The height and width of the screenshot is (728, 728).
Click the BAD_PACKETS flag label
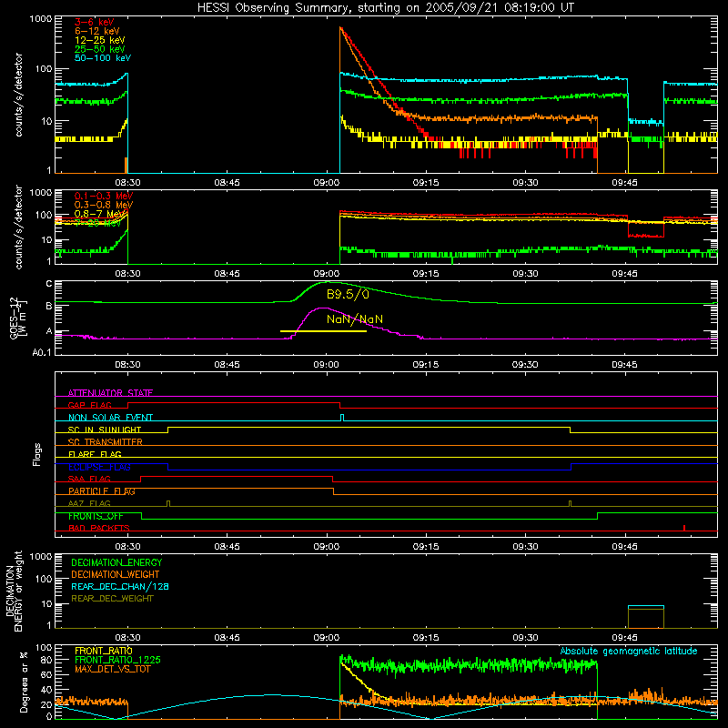pyautogui.click(x=99, y=529)
